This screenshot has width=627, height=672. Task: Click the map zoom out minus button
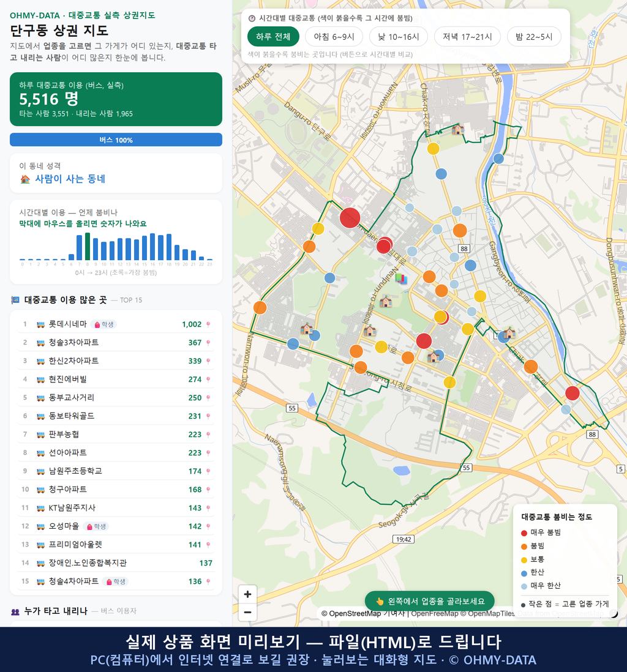(x=247, y=612)
